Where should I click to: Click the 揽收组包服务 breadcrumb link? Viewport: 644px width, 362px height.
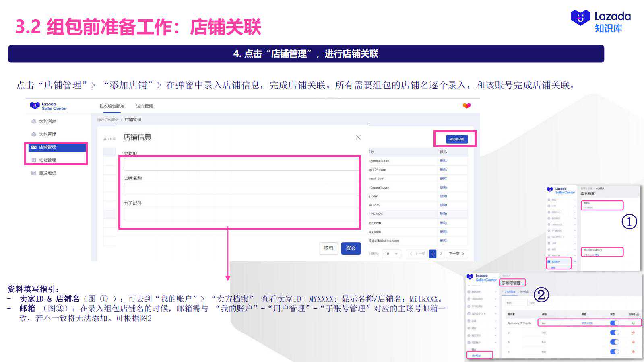click(107, 120)
